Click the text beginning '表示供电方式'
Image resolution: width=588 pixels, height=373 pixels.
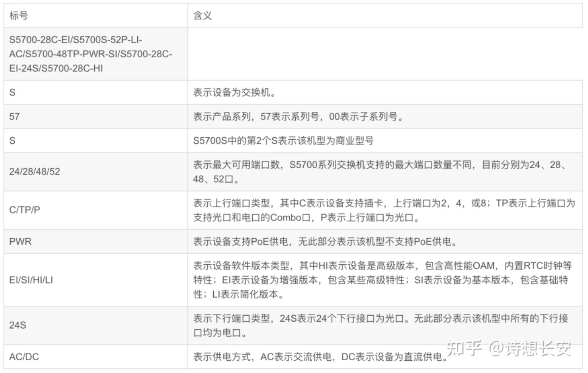(x=321, y=356)
